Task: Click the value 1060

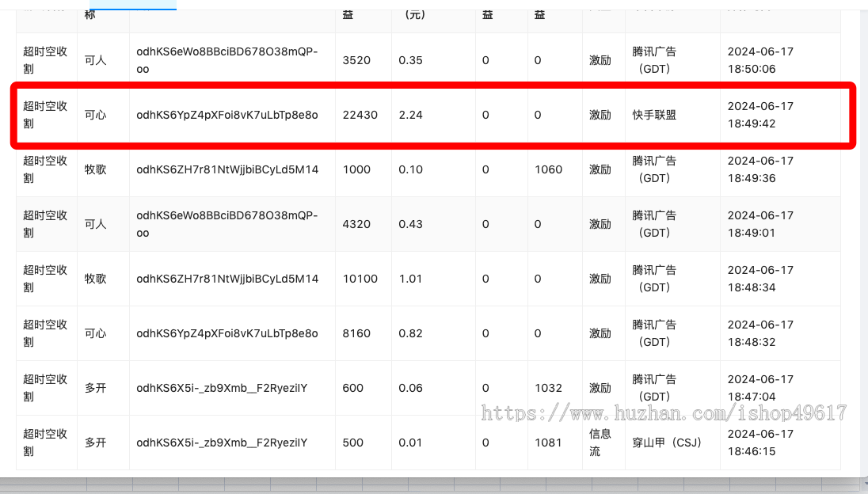Action: [548, 170]
